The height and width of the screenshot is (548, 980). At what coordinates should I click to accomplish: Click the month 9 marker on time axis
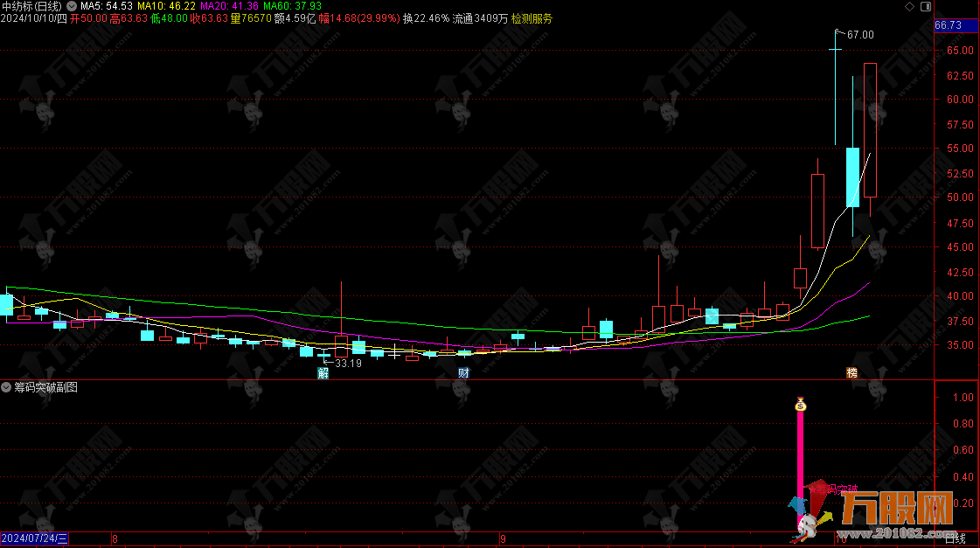[x=504, y=538]
